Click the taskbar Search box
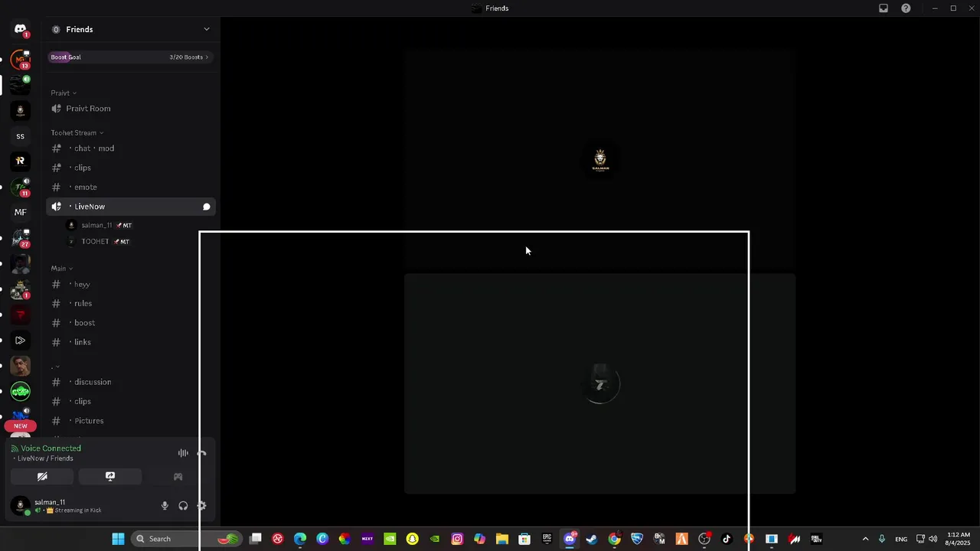Viewport: 980px width, 551px height. [x=186, y=539]
